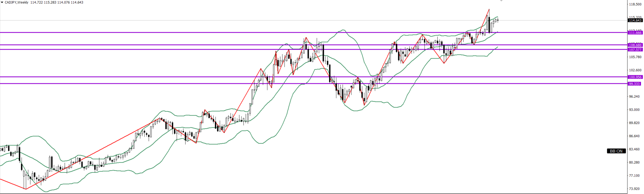644x194 pixels.
Task: Click the 86.640 price scale label
Action: (635, 136)
